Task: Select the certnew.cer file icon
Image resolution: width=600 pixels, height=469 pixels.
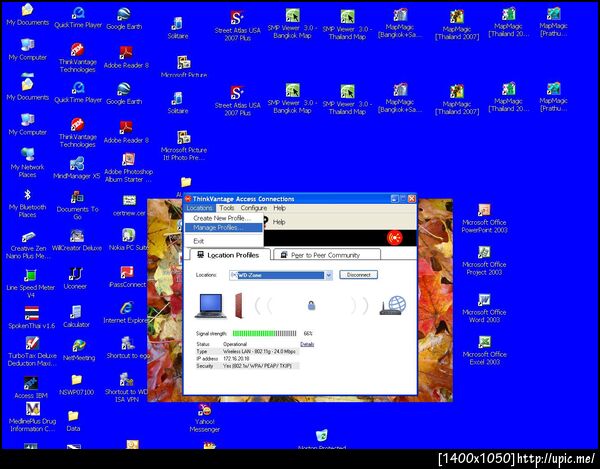Action: pyautogui.click(x=129, y=205)
